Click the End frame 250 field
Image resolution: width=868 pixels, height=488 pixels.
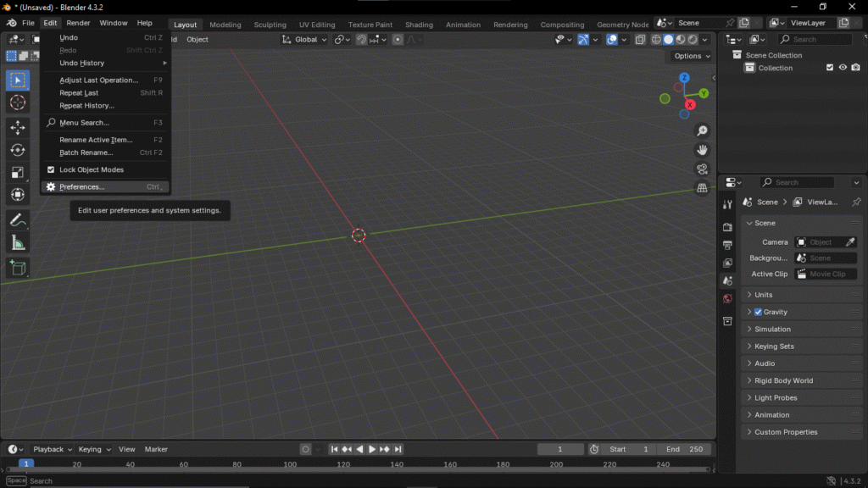click(x=684, y=449)
